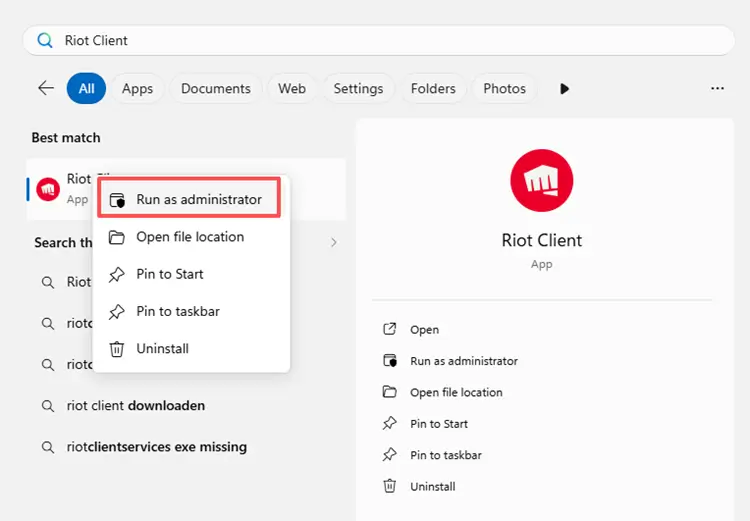Click the Riot Client title in details pane
Viewport: 750px width, 521px height.
click(x=541, y=240)
